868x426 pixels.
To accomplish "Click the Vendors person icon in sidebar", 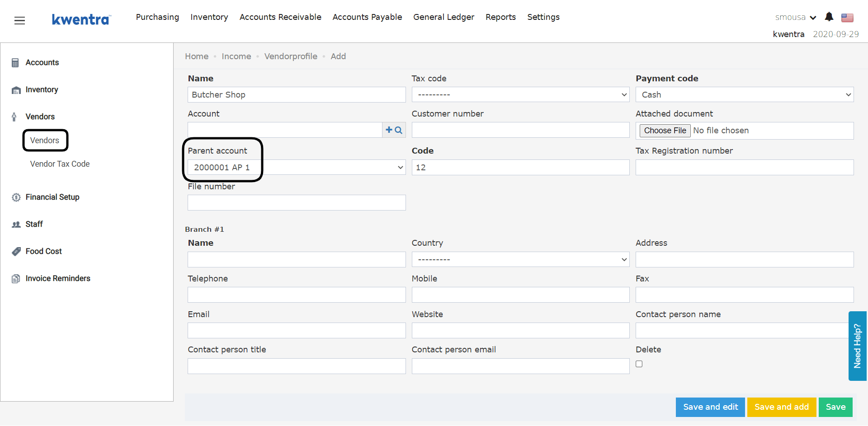I will 14,117.
